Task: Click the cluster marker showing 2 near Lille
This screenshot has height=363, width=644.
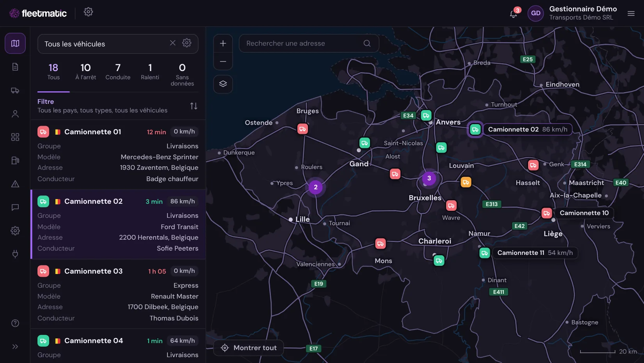Action: coord(315,187)
